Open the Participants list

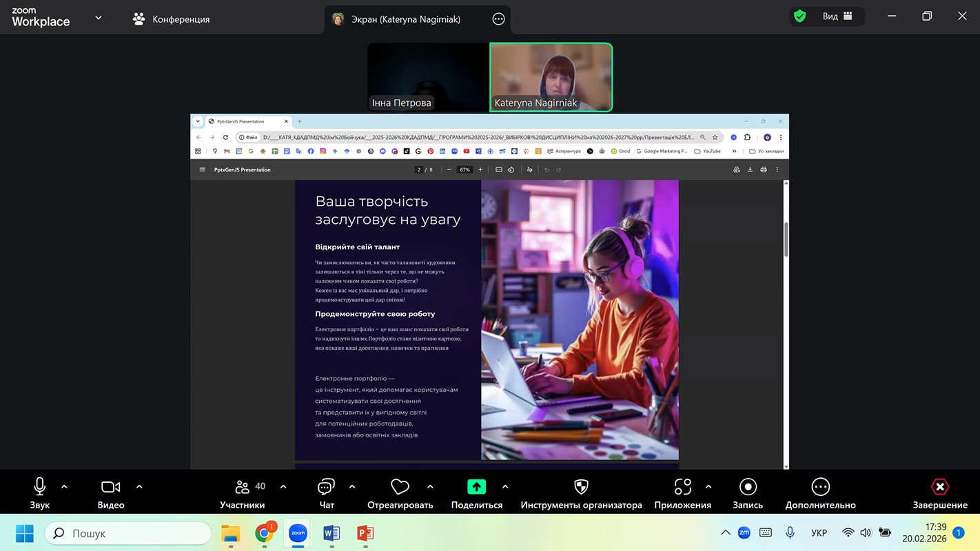243,487
